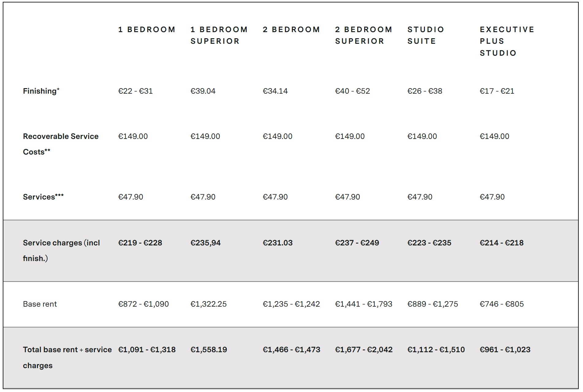Select the 2 BEDROOM SUPERIOR header
The width and height of the screenshot is (583, 392).
click(x=364, y=35)
